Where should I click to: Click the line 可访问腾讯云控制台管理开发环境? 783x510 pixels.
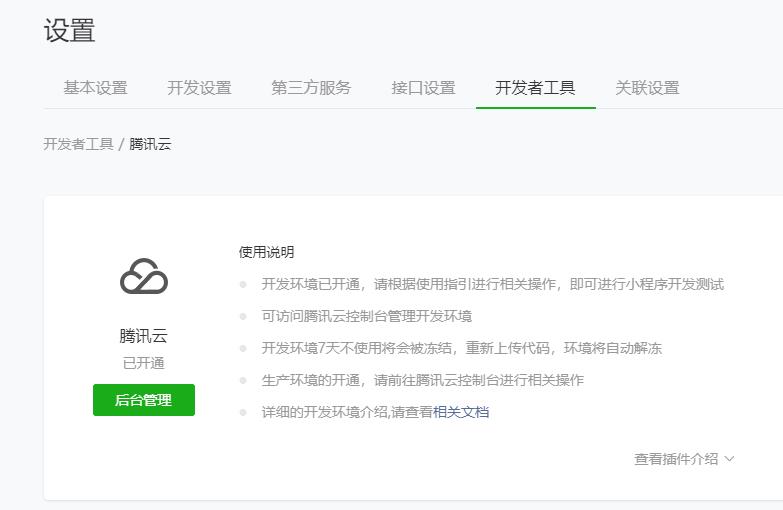(x=367, y=316)
